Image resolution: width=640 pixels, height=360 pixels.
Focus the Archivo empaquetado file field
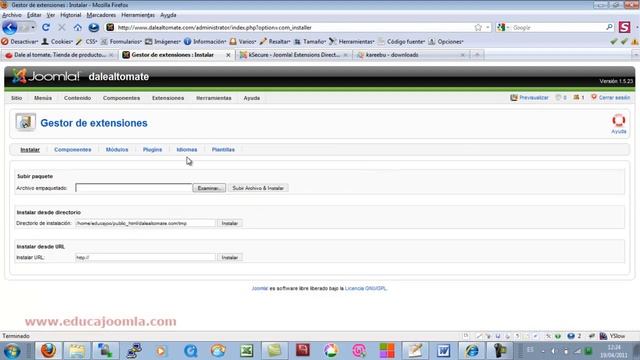[134, 188]
